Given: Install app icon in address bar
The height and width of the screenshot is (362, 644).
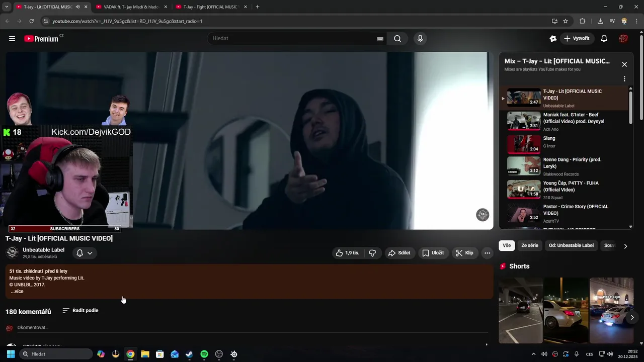Looking at the screenshot, I should 554,21.
